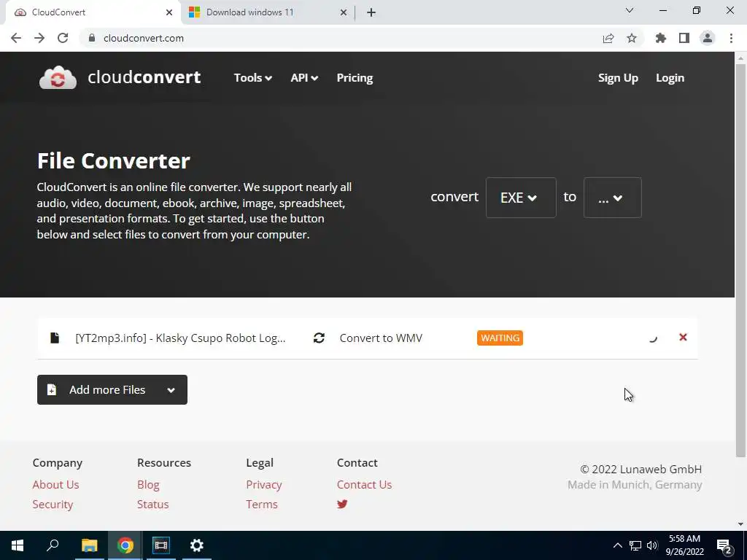Show hidden tray icons chevron
The width and height of the screenshot is (747, 560).
pyautogui.click(x=617, y=545)
